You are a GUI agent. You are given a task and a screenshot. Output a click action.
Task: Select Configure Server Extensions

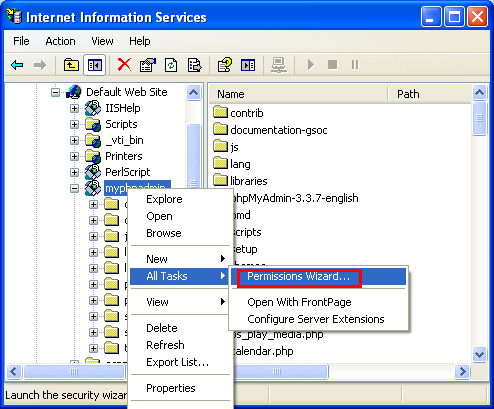click(318, 319)
